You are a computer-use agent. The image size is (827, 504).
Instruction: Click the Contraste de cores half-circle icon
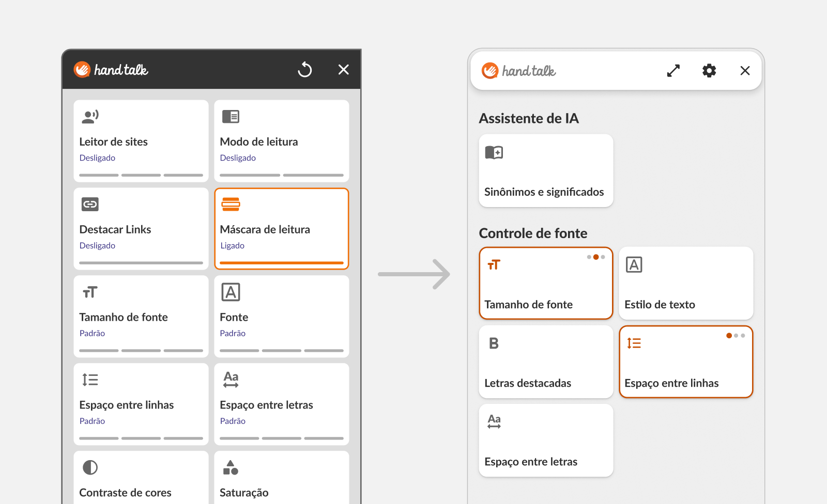coord(90,467)
